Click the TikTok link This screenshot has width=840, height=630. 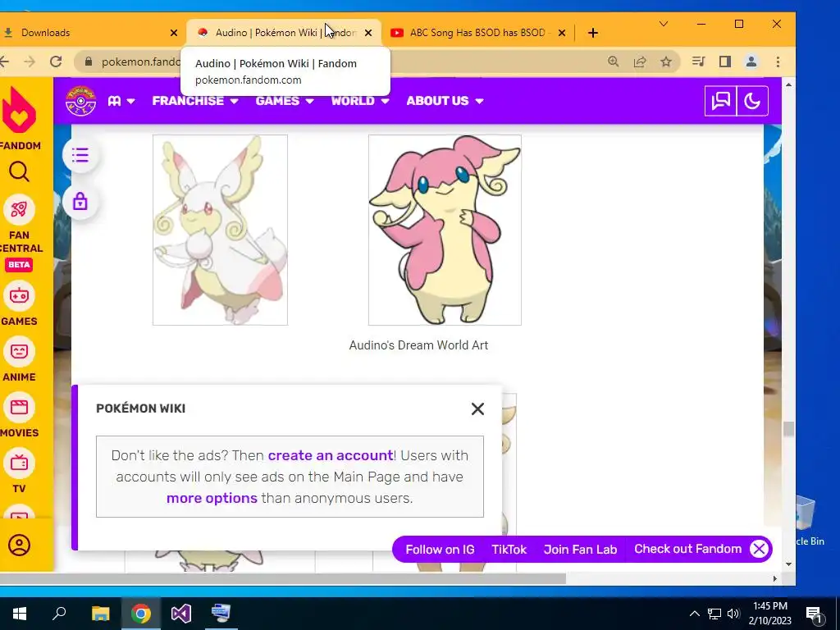point(509,550)
